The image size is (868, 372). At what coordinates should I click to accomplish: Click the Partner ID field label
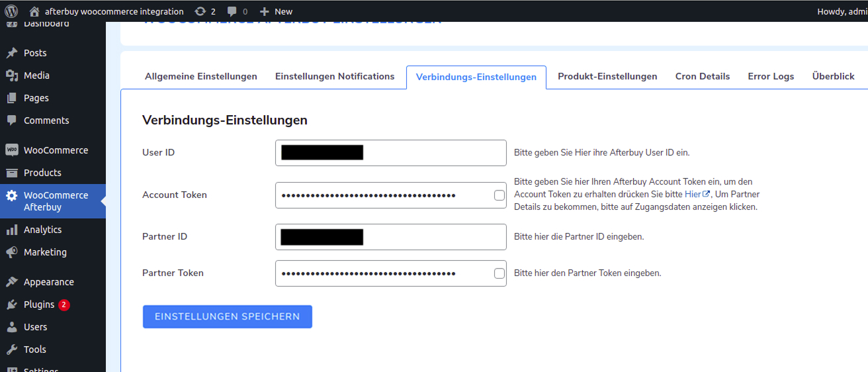pos(165,237)
